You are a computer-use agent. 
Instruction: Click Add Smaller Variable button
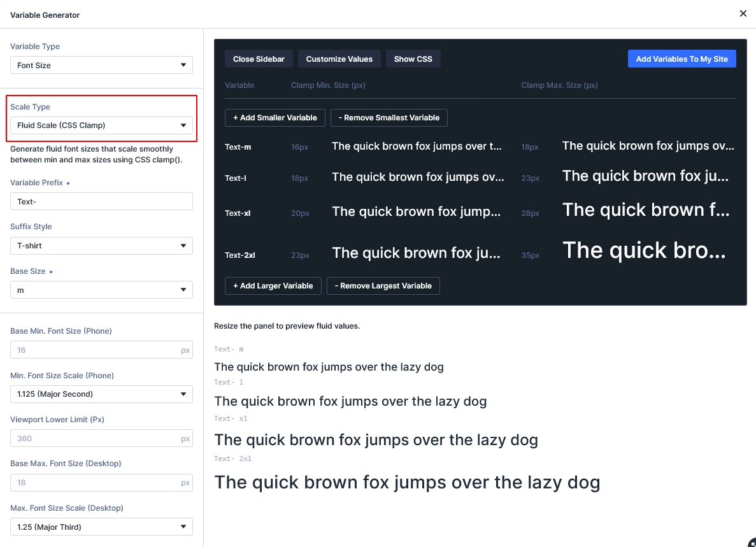pyautogui.click(x=275, y=118)
